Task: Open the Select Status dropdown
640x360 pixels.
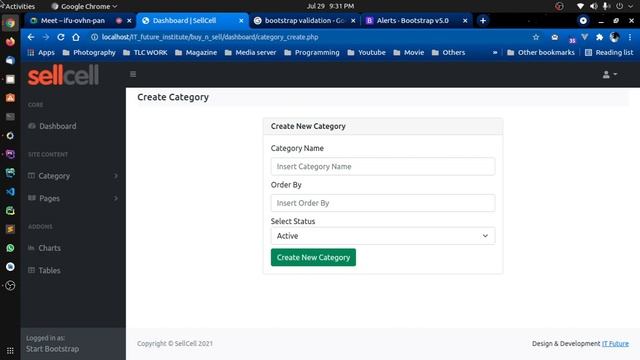Action: (383, 236)
